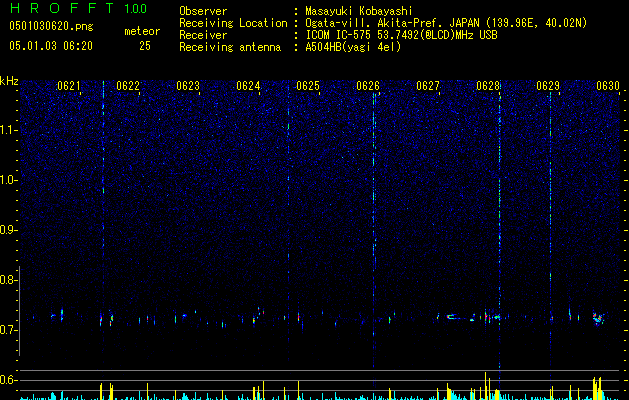Click the kHz axis unit label
The width and height of the screenshot is (629, 400).
coord(9,81)
